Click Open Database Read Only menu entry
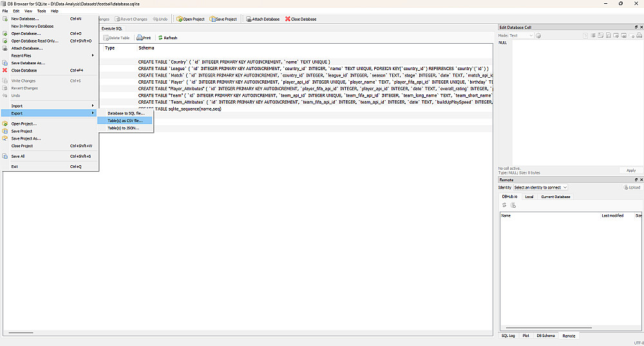The image size is (644, 346). tap(50, 41)
